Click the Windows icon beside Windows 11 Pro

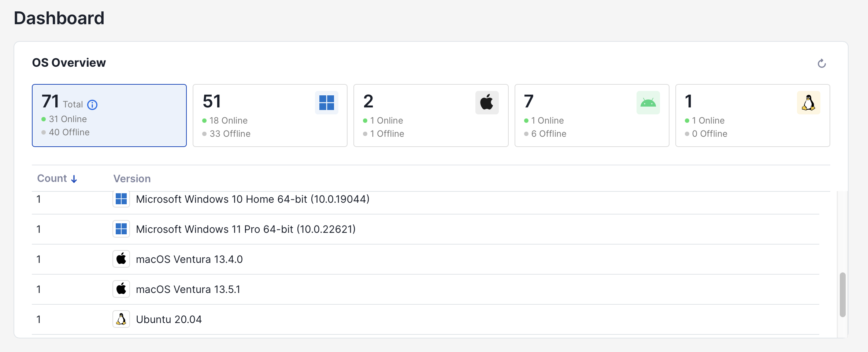coord(121,229)
